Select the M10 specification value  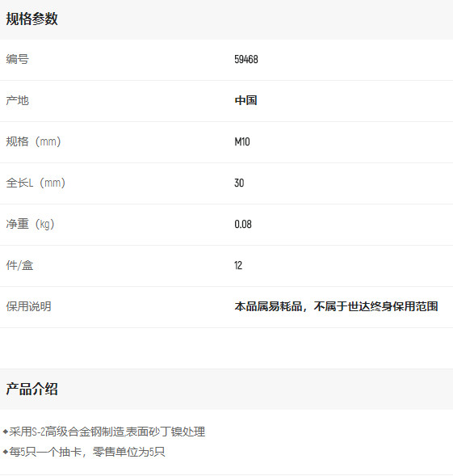pyautogui.click(x=242, y=141)
